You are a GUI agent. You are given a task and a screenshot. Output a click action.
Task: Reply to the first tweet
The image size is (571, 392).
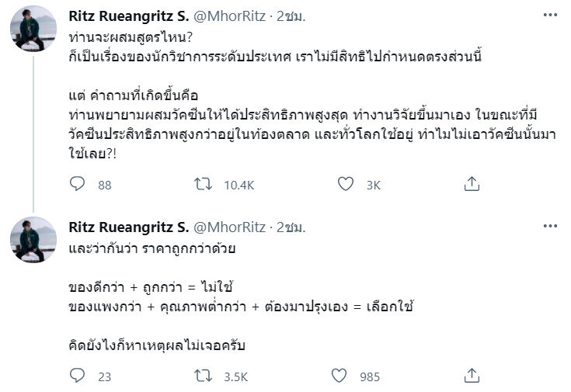point(77,184)
